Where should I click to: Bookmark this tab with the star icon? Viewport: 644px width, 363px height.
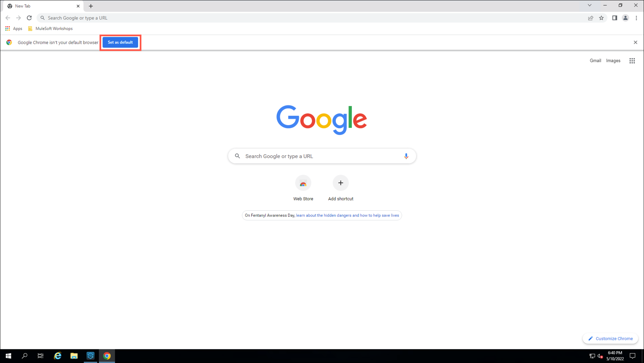pos(601,18)
